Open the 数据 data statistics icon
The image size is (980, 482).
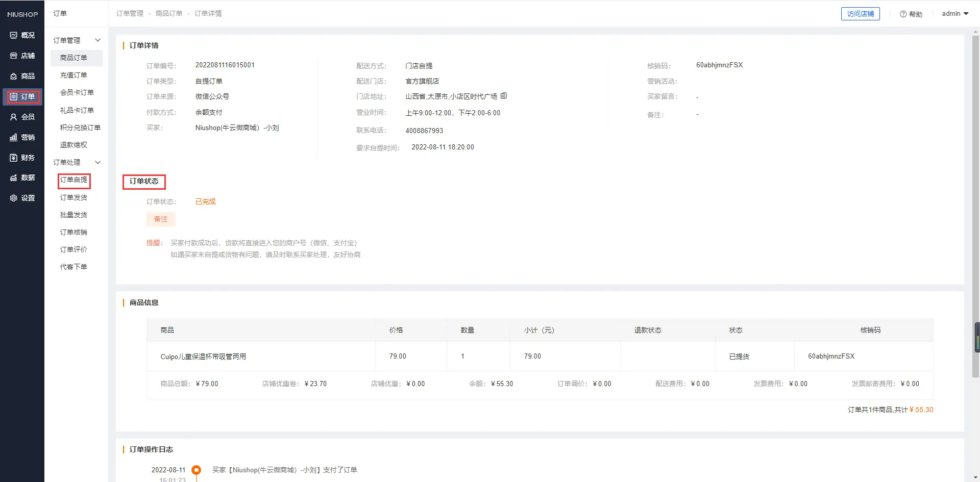click(14, 177)
